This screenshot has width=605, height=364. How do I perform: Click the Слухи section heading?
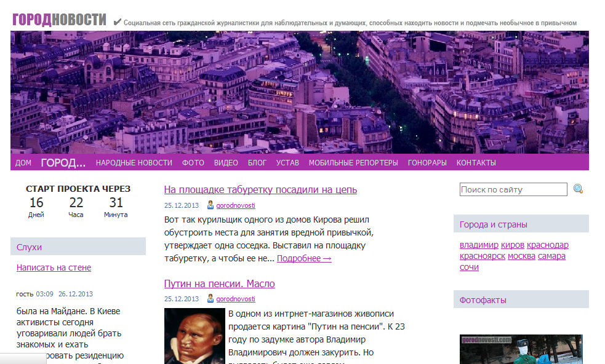click(x=29, y=247)
